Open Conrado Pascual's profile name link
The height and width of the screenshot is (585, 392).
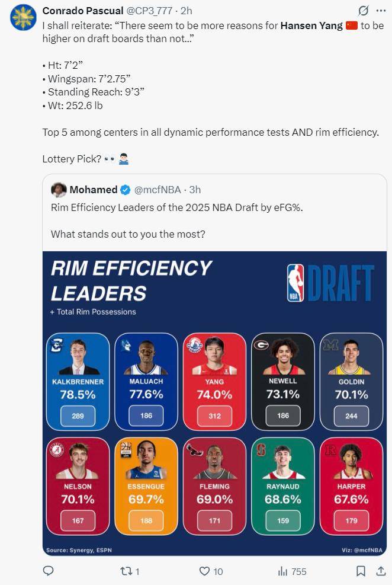83,11
